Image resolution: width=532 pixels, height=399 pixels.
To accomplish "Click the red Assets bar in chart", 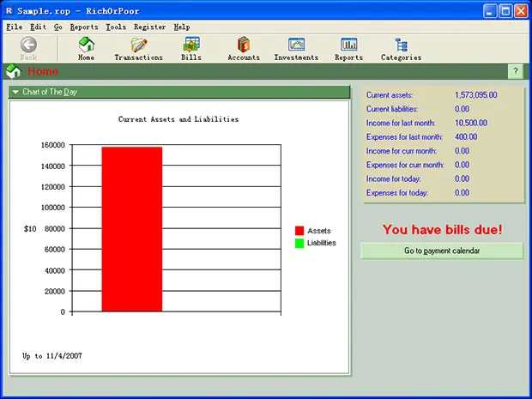I will point(132,229).
